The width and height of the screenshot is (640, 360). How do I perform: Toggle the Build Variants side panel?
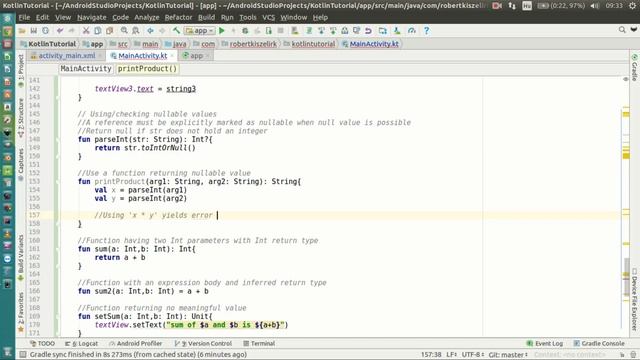[21, 257]
